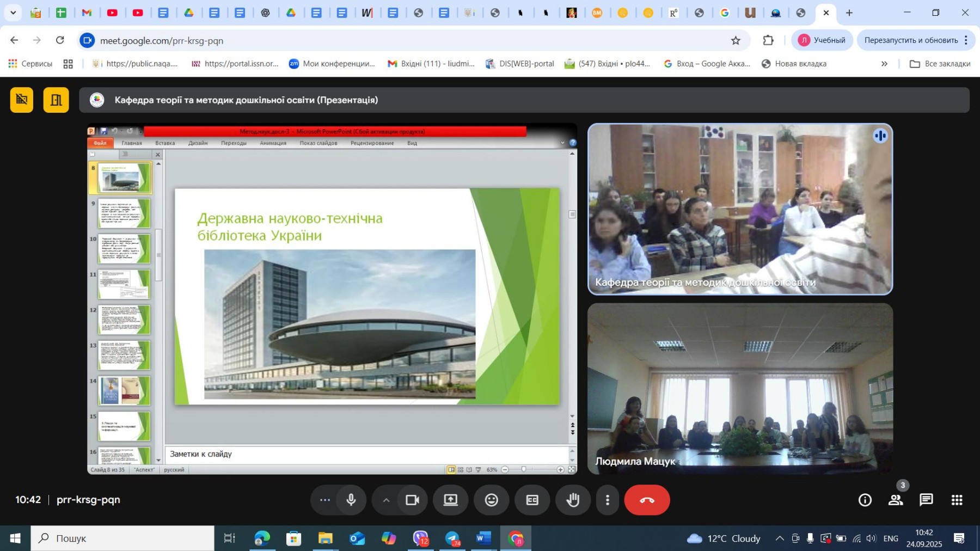Screen dimensions: 980x551
Task: Open the activities grid icon
Action: 957,500
